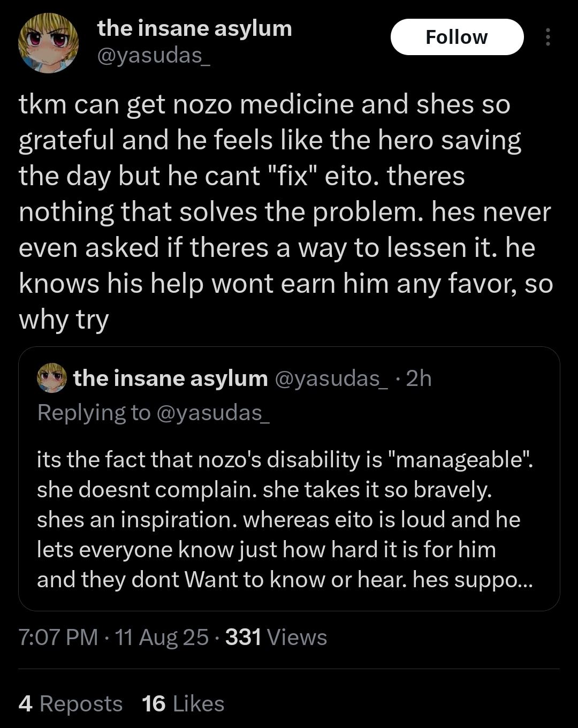Open the author's large profile avatar

tap(48, 43)
